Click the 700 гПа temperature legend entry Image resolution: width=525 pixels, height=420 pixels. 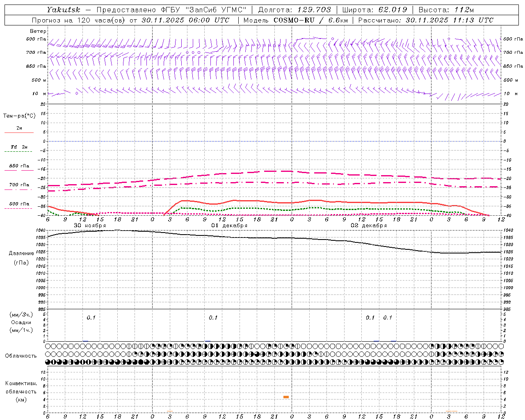coord(19,185)
